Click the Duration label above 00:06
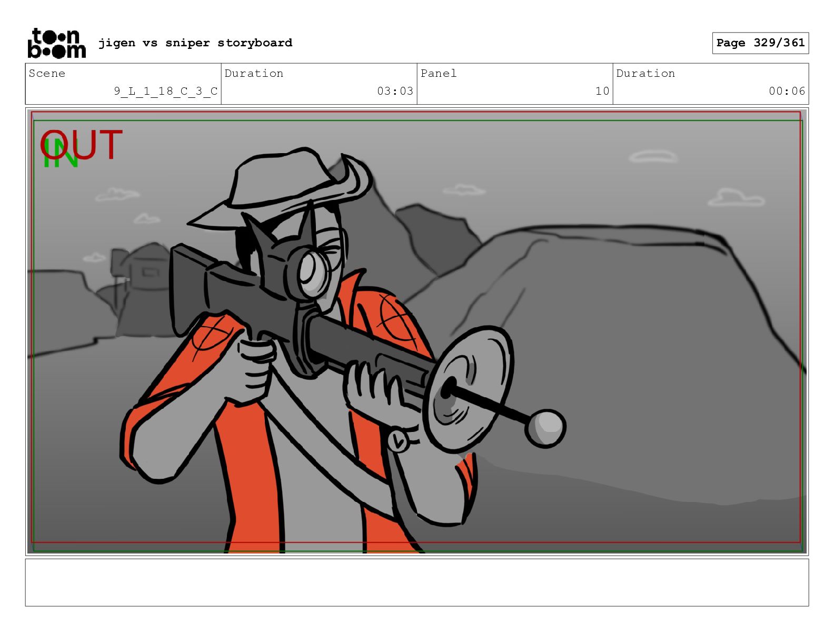The image size is (834, 644). click(646, 73)
